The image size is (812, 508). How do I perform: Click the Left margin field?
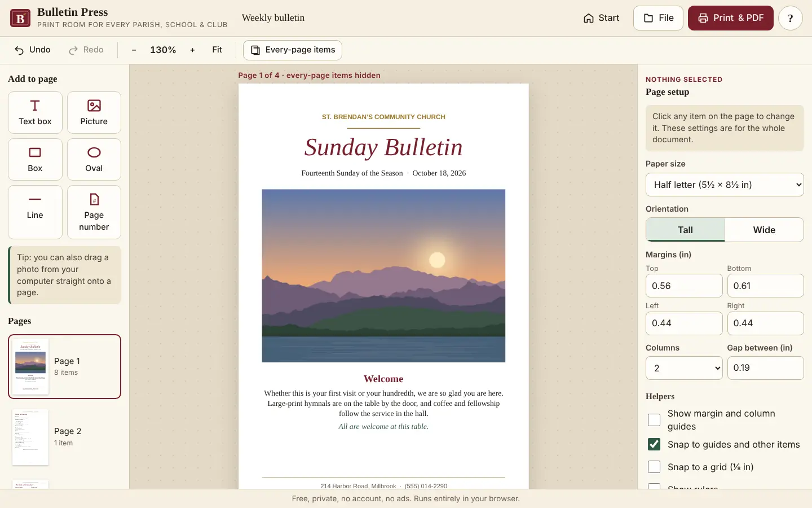(684, 323)
